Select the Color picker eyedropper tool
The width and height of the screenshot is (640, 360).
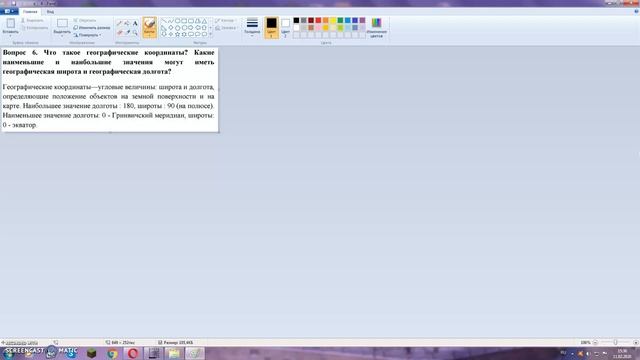click(x=127, y=32)
